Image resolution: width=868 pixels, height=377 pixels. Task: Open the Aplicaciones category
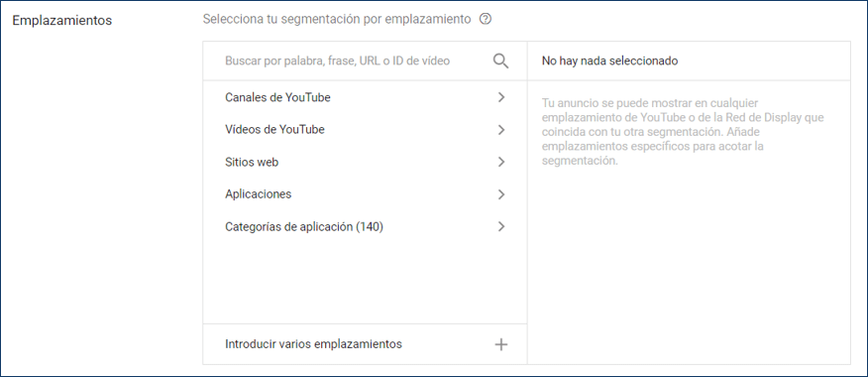365,194
